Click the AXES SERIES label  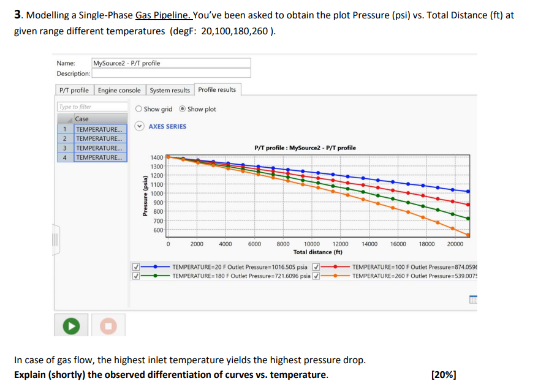tap(167, 126)
